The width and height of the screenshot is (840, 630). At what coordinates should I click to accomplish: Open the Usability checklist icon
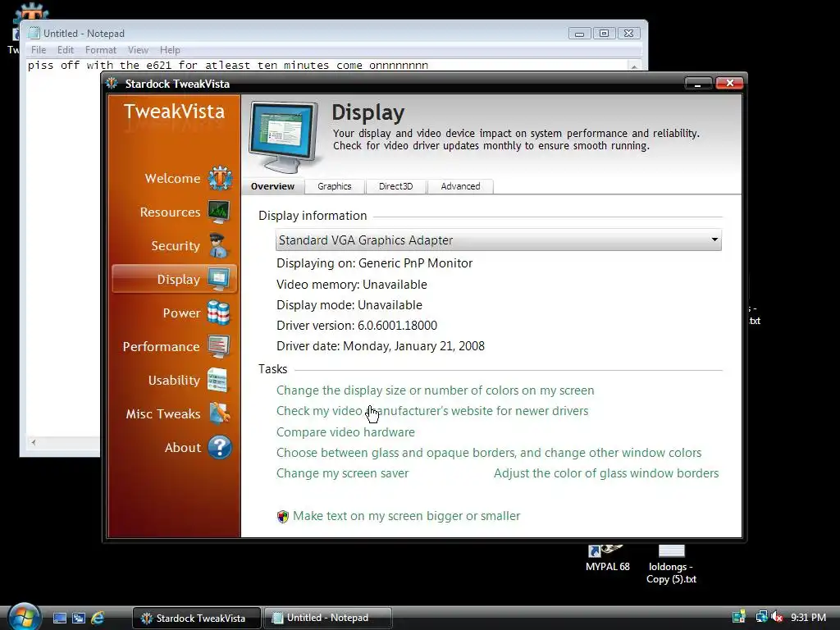pyautogui.click(x=217, y=380)
